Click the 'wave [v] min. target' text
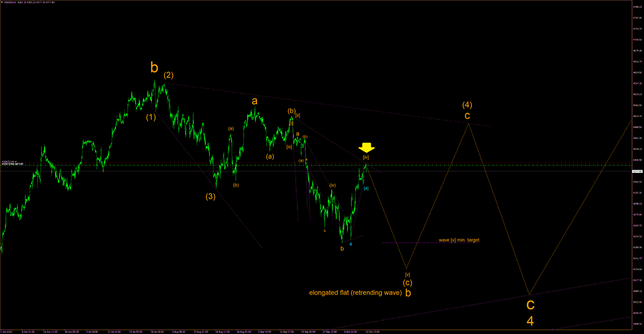Image resolution: width=644 pixels, height=334 pixels. coord(459,240)
